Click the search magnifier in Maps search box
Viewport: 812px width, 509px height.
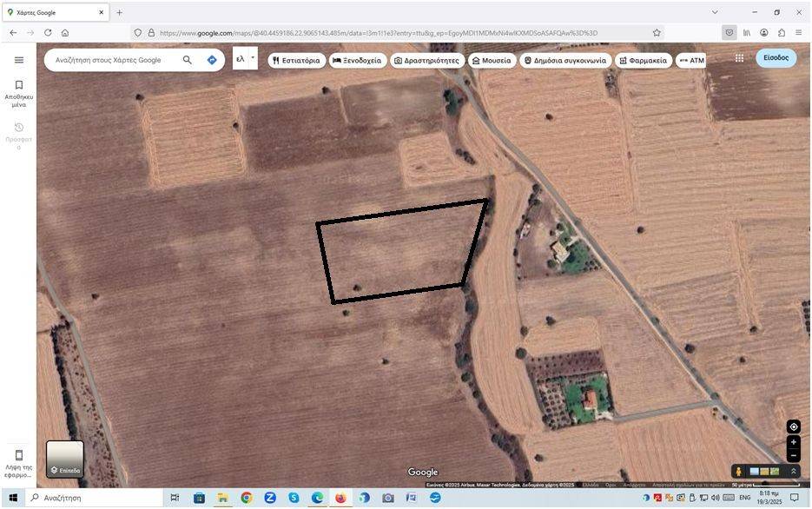pos(188,60)
